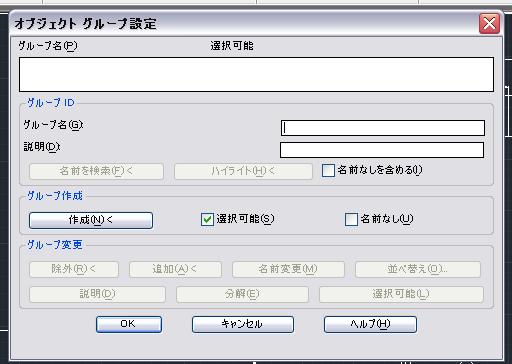512x364 pixels.
Task: Click the 除外(R)< button
Action: pos(74,269)
